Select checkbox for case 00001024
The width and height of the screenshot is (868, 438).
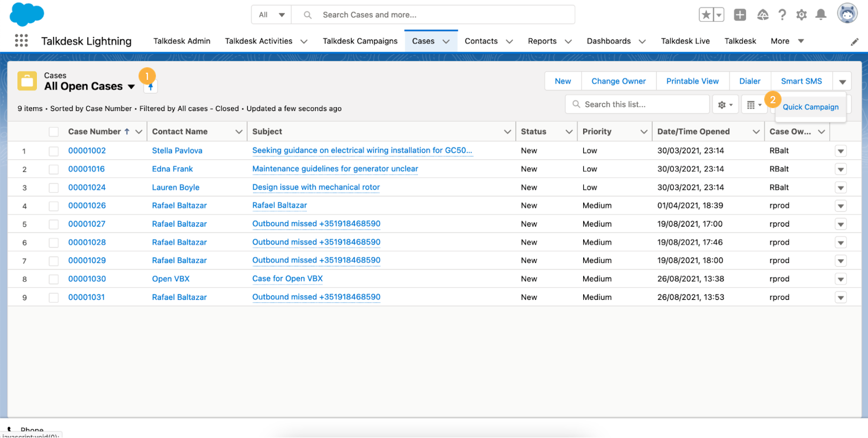54,188
